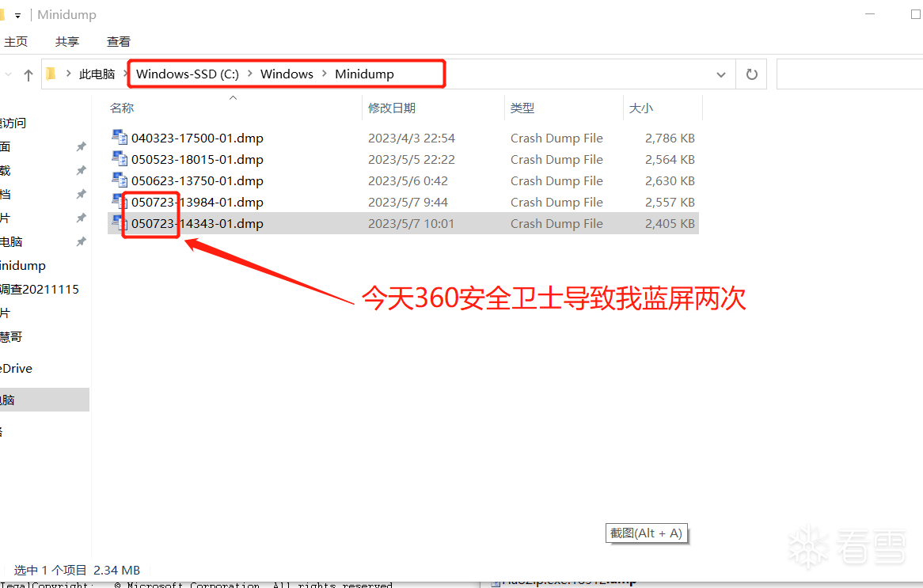Sort by 大小 column header

coord(641,108)
